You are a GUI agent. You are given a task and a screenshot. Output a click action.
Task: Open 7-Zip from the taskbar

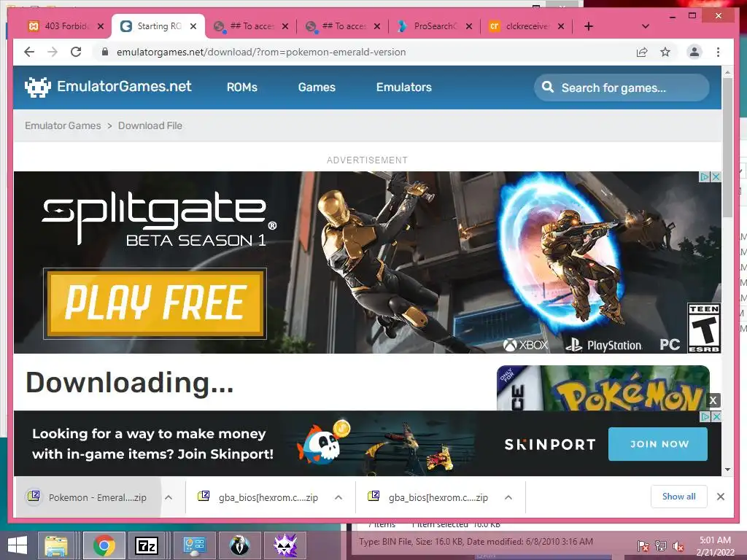click(147, 545)
